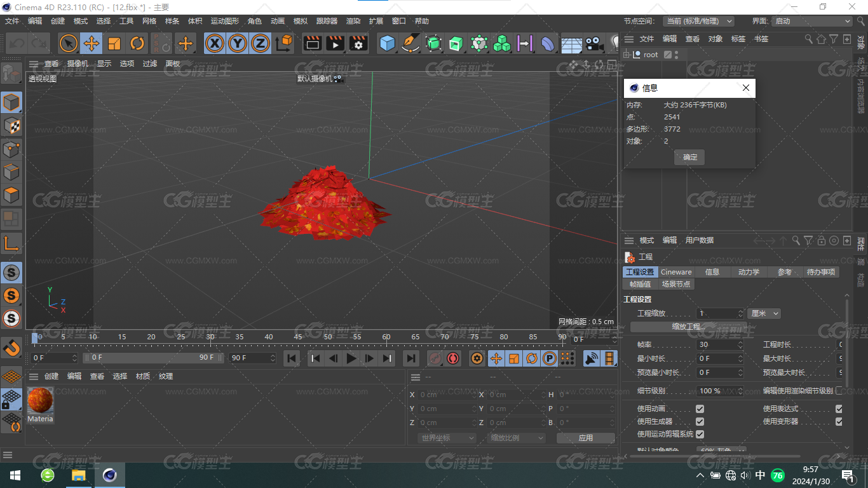Screen dimensions: 868x488
Task: Enable the Axis mode L icon
Action: coord(11,242)
